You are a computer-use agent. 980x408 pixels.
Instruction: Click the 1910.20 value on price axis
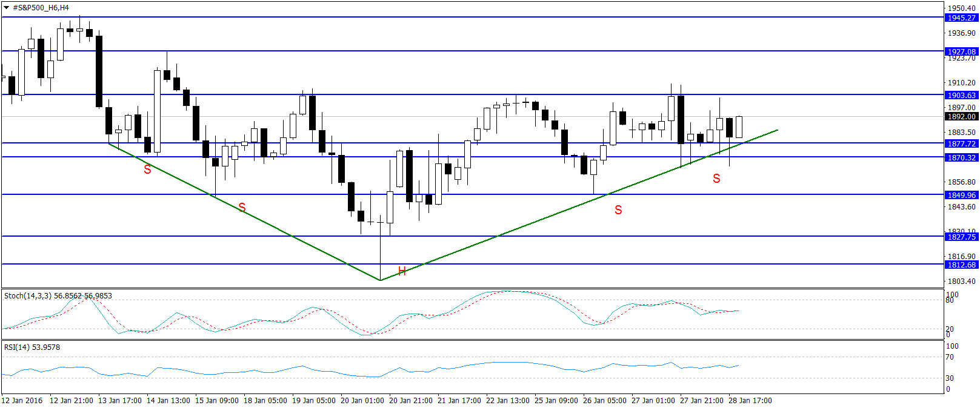962,83
